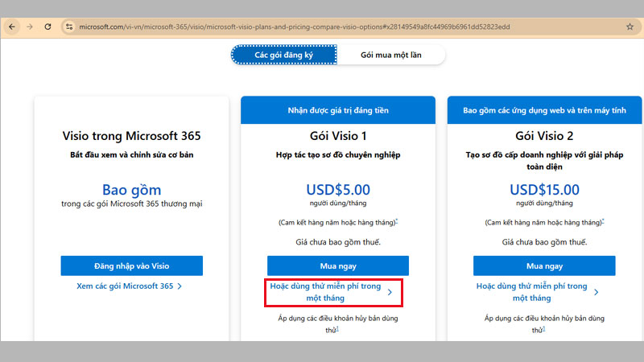Click "Mua ngay" under Gói Visio 2
Image resolution: width=644 pixels, height=362 pixels.
(544, 266)
